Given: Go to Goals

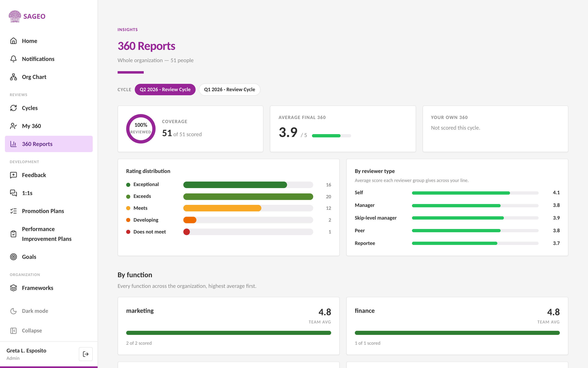Looking at the screenshot, I should [x=49, y=257].
